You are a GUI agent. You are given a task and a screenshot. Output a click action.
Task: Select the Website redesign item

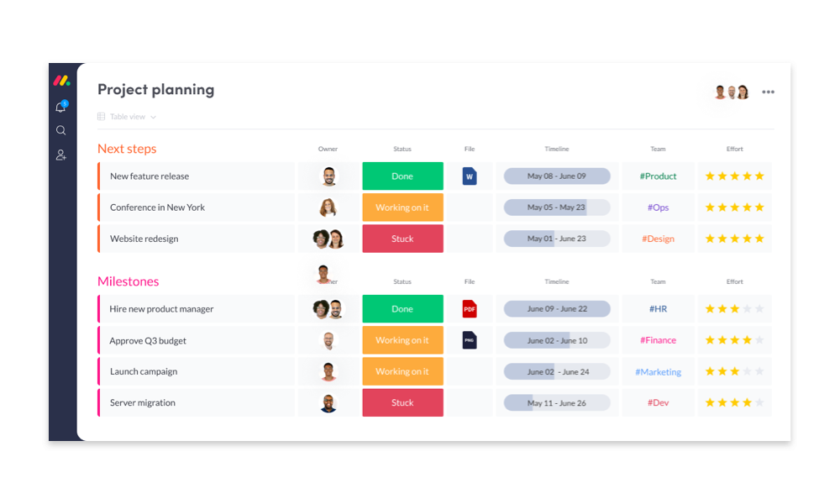click(196, 239)
